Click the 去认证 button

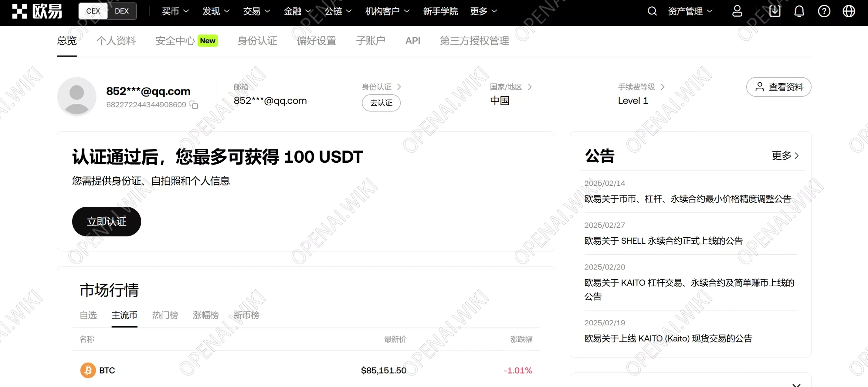[x=381, y=103]
